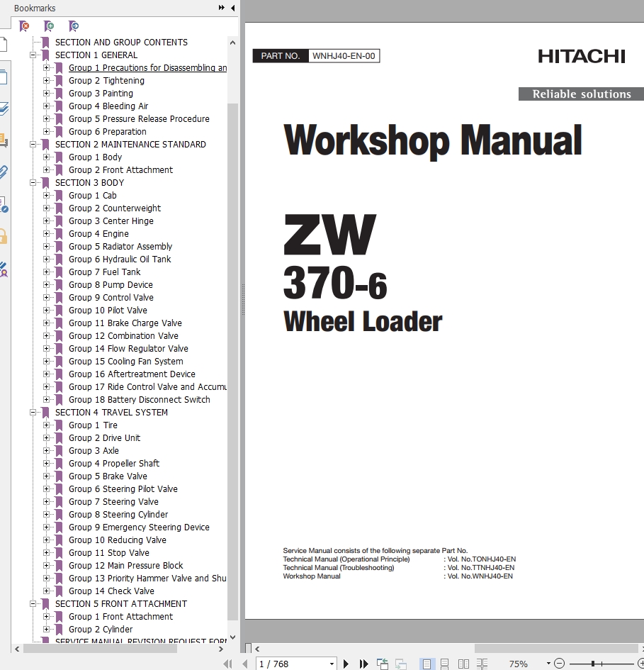Image resolution: width=644 pixels, height=670 pixels.
Task: Open the 75% zoom level dropdown
Action: point(548,664)
